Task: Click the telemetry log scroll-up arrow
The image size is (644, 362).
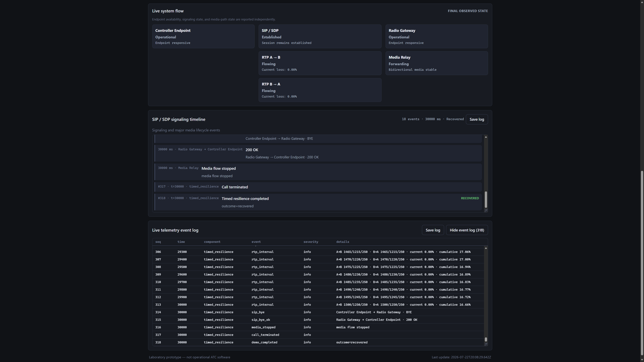Action: (486, 248)
